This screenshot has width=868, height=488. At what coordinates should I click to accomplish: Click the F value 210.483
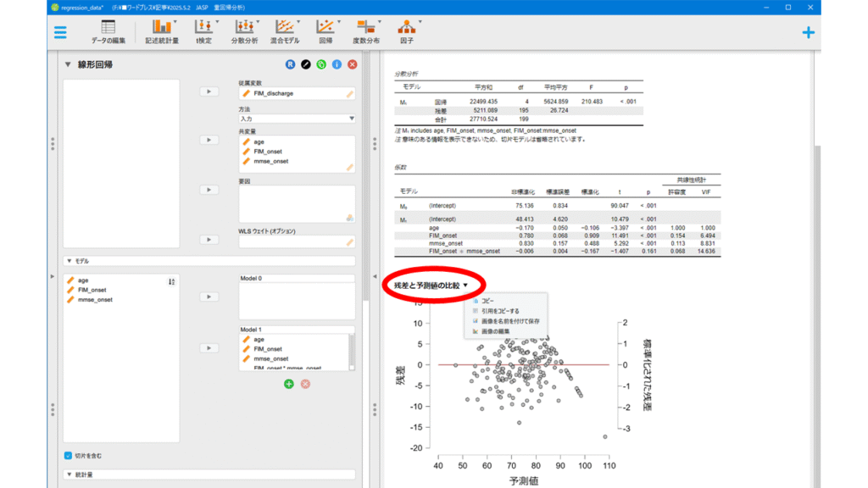coord(592,102)
